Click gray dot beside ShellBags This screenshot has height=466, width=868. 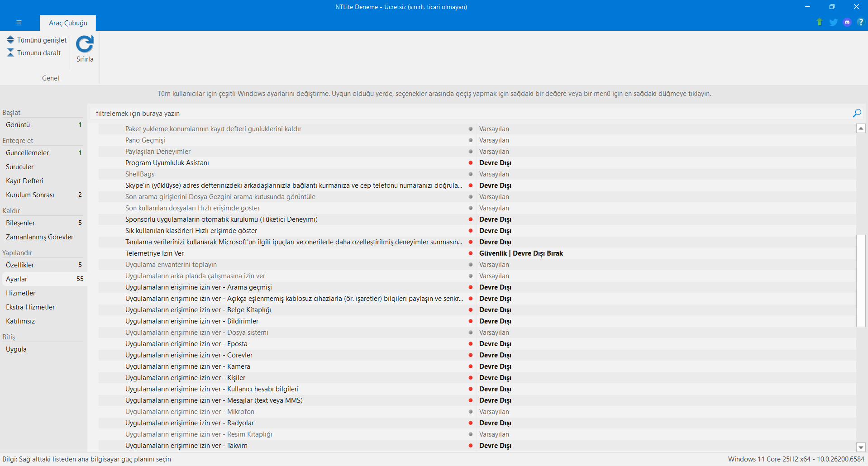click(x=471, y=174)
